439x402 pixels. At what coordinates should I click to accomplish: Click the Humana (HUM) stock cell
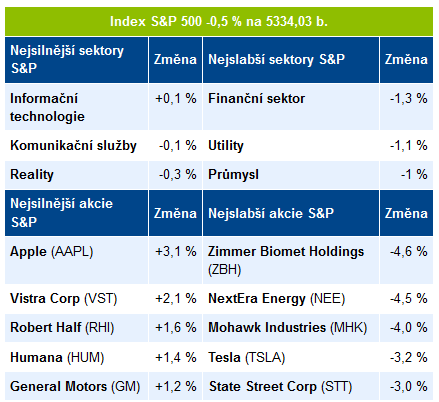click(x=76, y=357)
